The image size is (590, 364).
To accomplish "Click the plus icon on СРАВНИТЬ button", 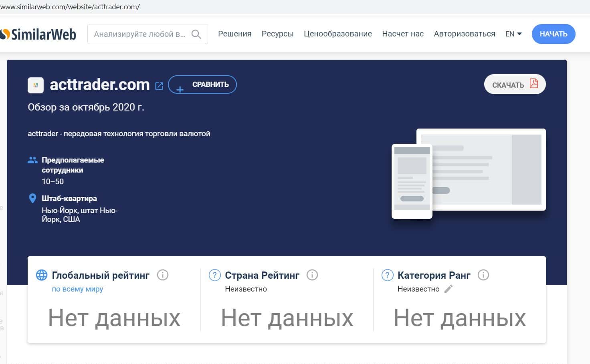I will tap(180, 89).
